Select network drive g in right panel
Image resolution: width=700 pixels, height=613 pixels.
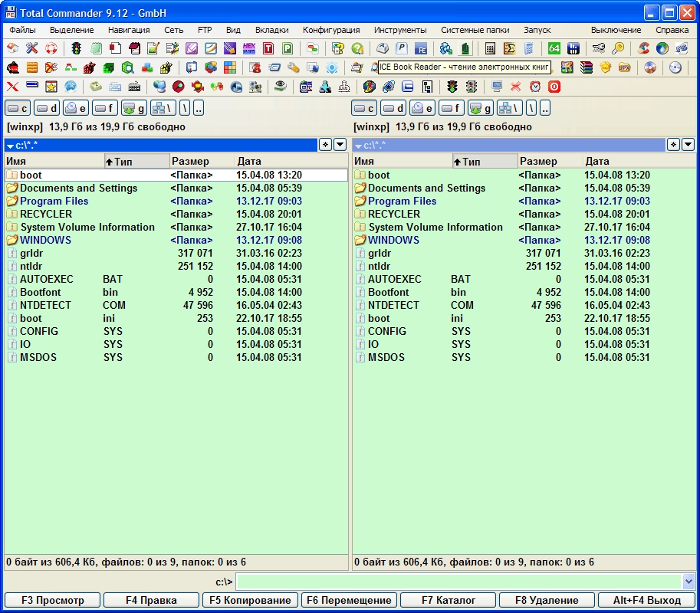[x=481, y=108]
